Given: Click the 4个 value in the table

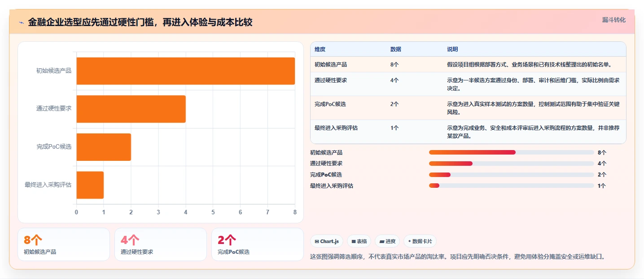Looking at the screenshot, I should coord(394,80).
